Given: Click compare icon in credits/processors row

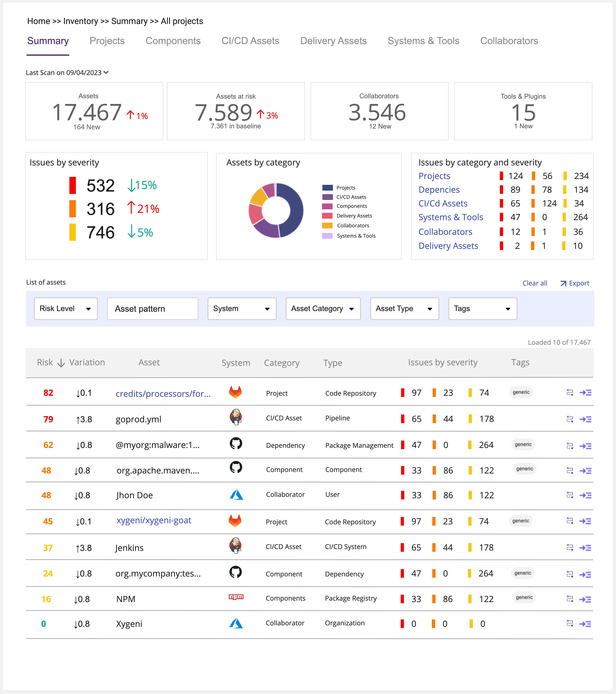Looking at the screenshot, I should pos(570,392).
